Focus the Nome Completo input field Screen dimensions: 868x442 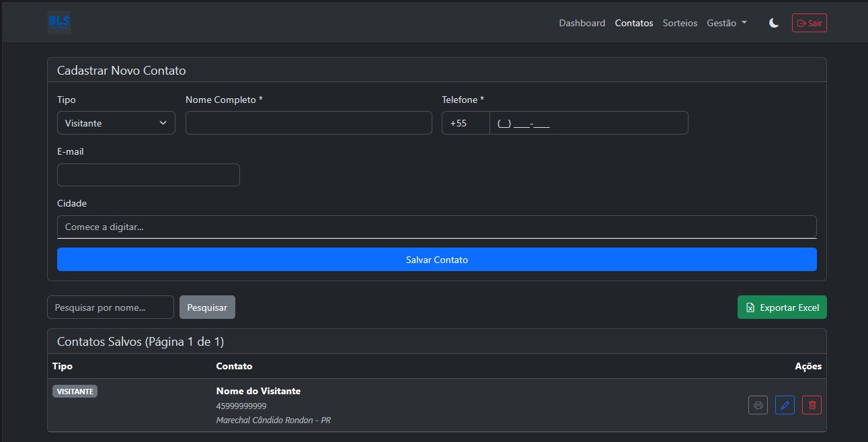pos(309,123)
